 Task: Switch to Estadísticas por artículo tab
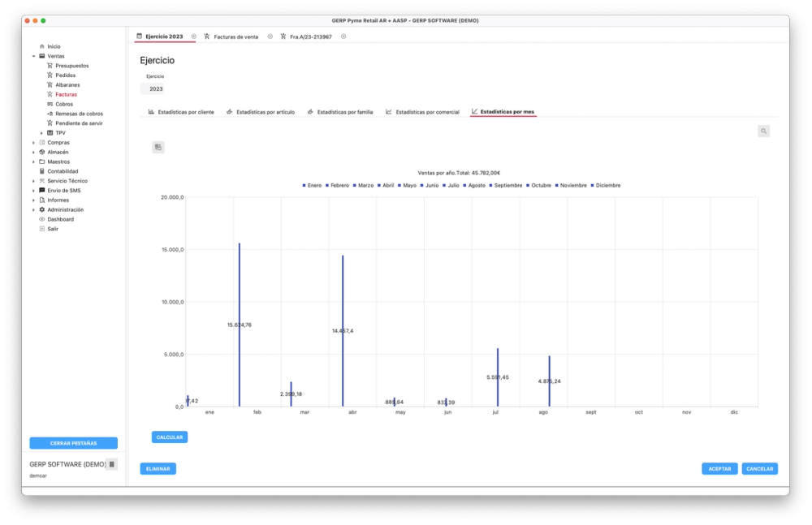coord(261,112)
